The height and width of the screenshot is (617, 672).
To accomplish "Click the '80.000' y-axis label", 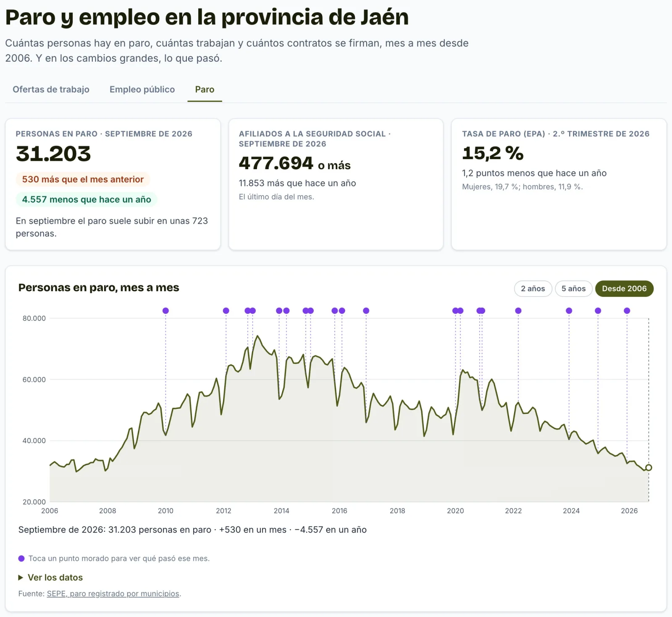I will pos(34,318).
